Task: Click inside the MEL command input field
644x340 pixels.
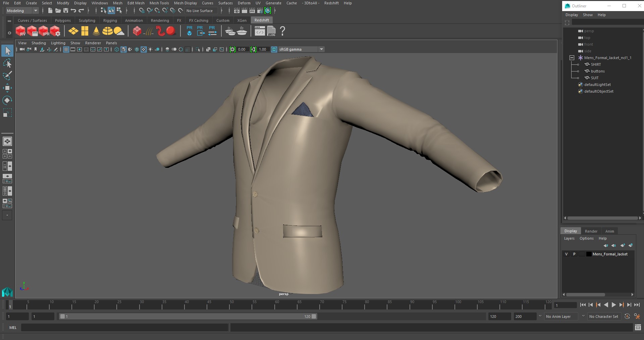Action: pyautogui.click(x=124, y=328)
